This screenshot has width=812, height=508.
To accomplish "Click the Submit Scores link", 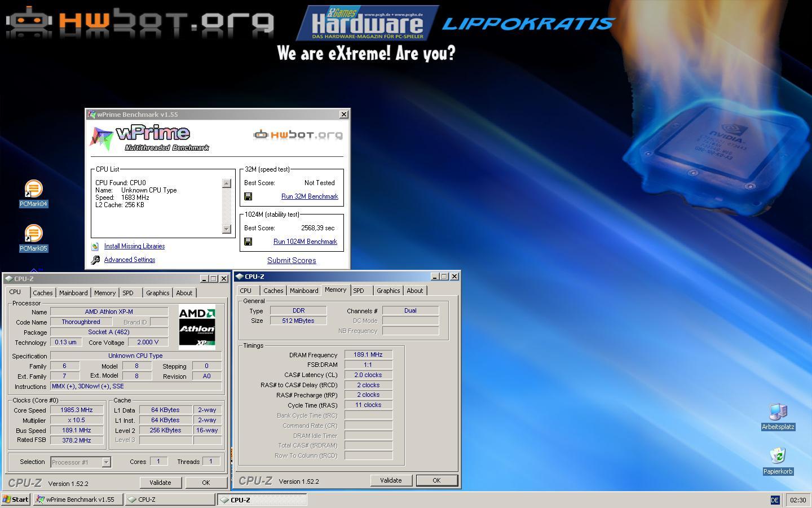I will 292,260.
